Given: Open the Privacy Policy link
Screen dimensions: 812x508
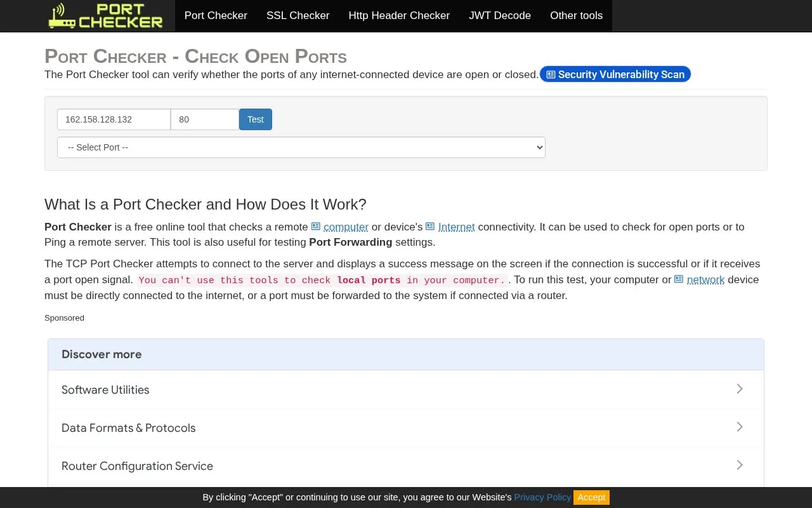Looking at the screenshot, I should 542,497.
